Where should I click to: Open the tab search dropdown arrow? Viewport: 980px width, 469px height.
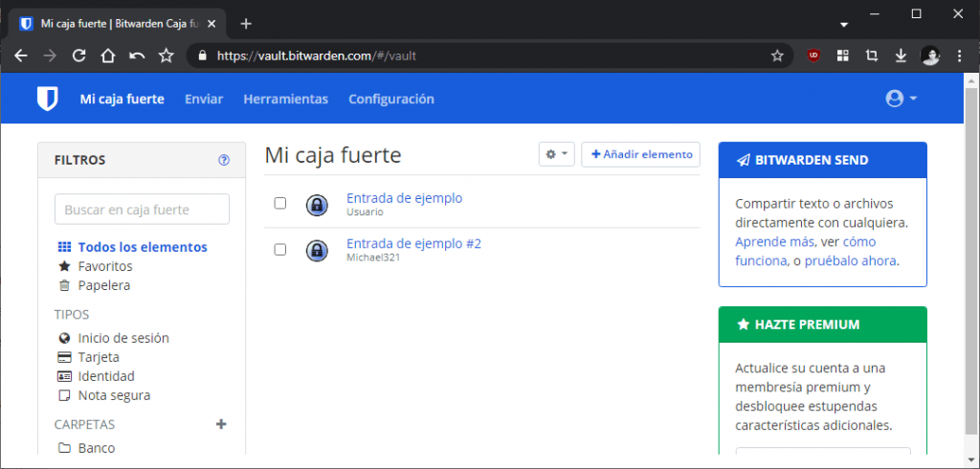pyautogui.click(x=844, y=24)
